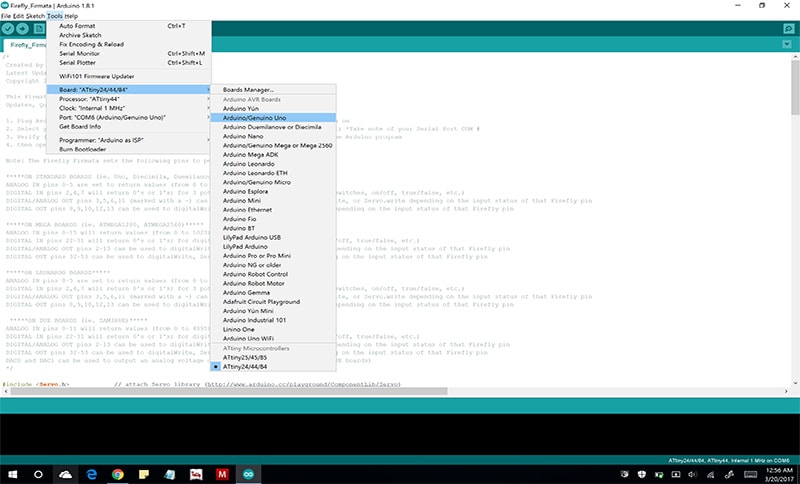This screenshot has width=800, height=484.
Task: Expand the Clock: Internal 1 MHz submenu
Action: click(x=129, y=108)
